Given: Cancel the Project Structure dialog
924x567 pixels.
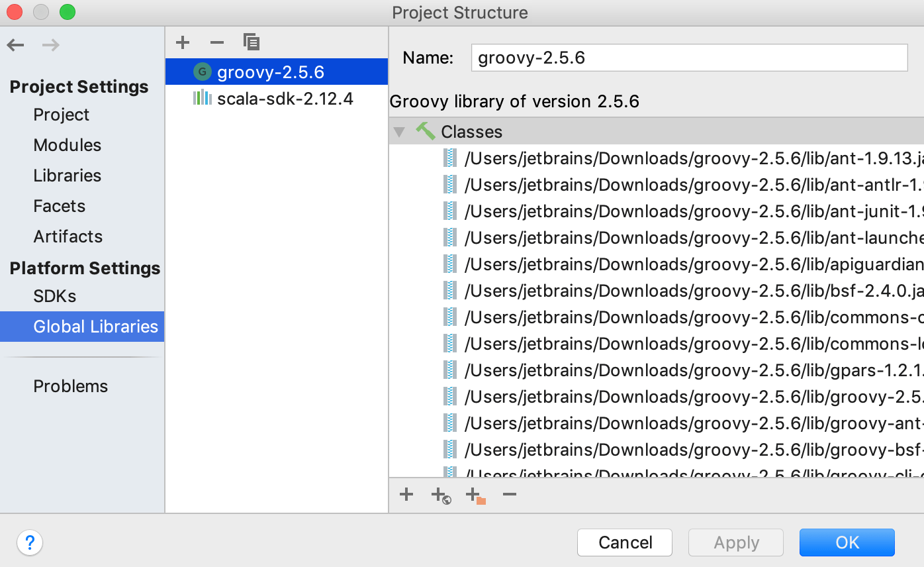Looking at the screenshot, I should click(624, 542).
